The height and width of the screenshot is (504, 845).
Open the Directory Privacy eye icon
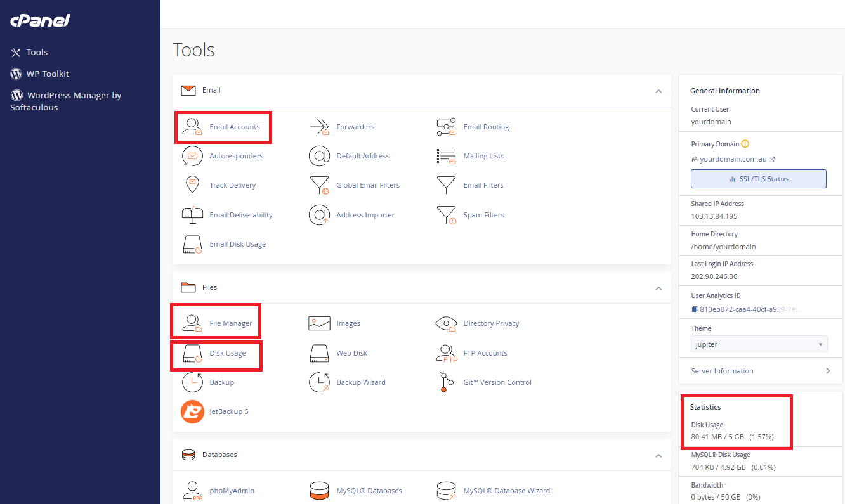[447, 323]
